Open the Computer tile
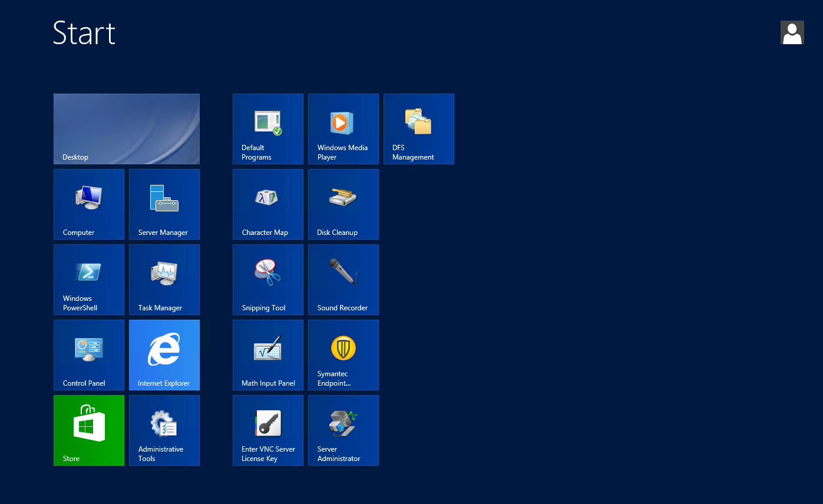The width and height of the screenshot is (823, 504). tap(89, 204)
